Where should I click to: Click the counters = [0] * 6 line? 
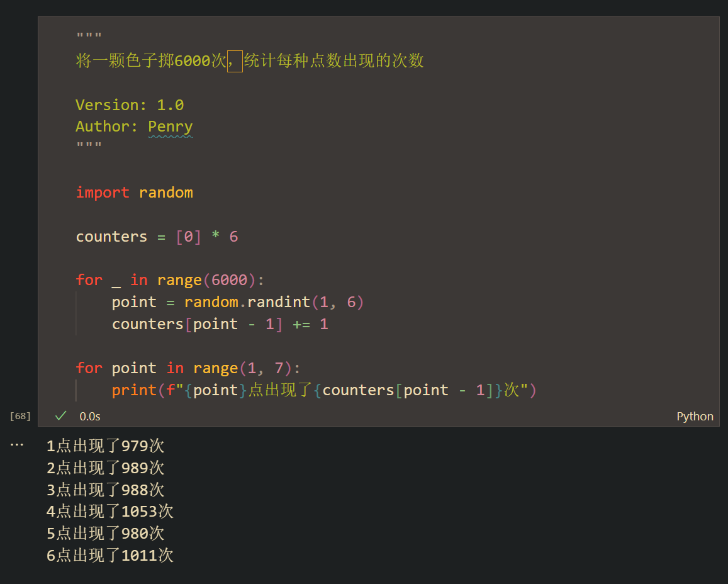pyautogui.click(x=157, y=237)
